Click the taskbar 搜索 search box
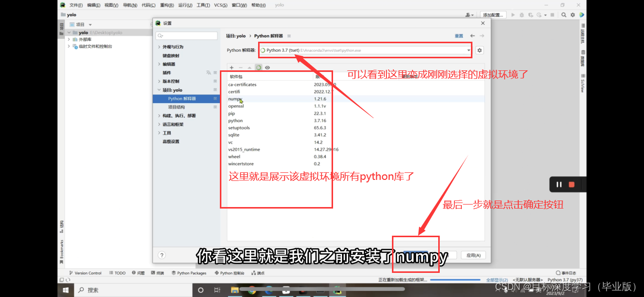This screenshot has width=644, height=297. tap(133, 290)
